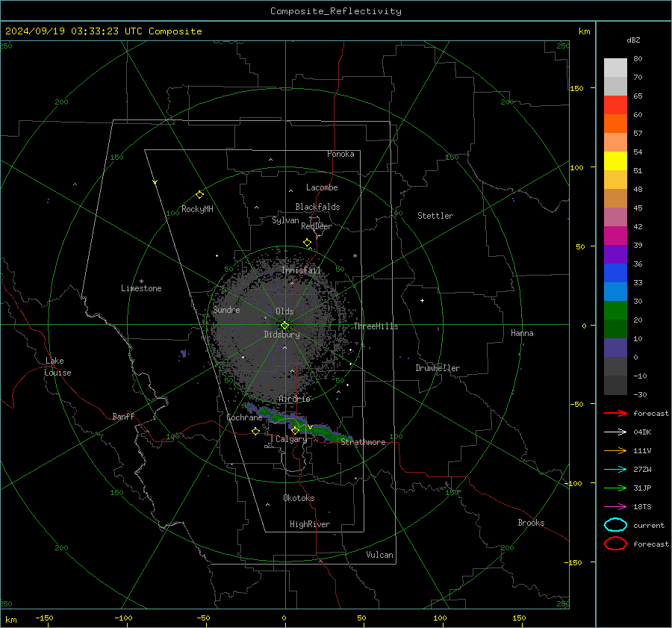Viewport: 672px width, 628px height.
Task: Click the bottom axis 100 km tick label
Action: click(x=440, y=618)
